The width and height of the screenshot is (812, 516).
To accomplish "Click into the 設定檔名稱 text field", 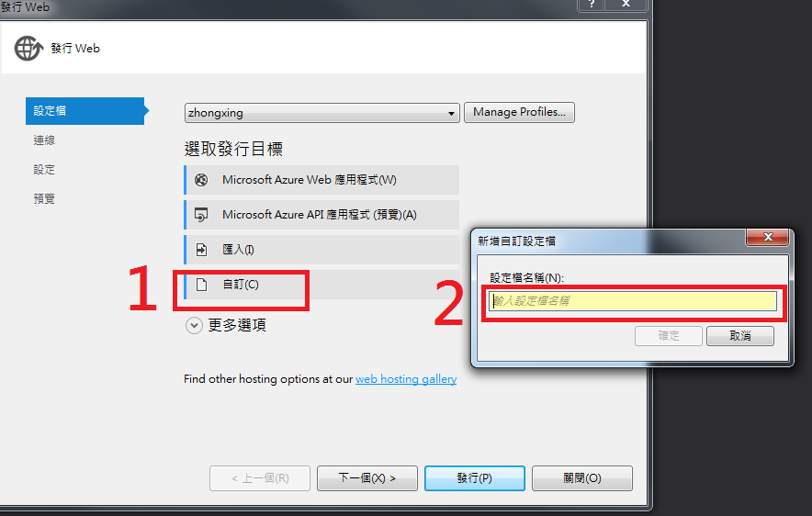I will click(633, 301).
